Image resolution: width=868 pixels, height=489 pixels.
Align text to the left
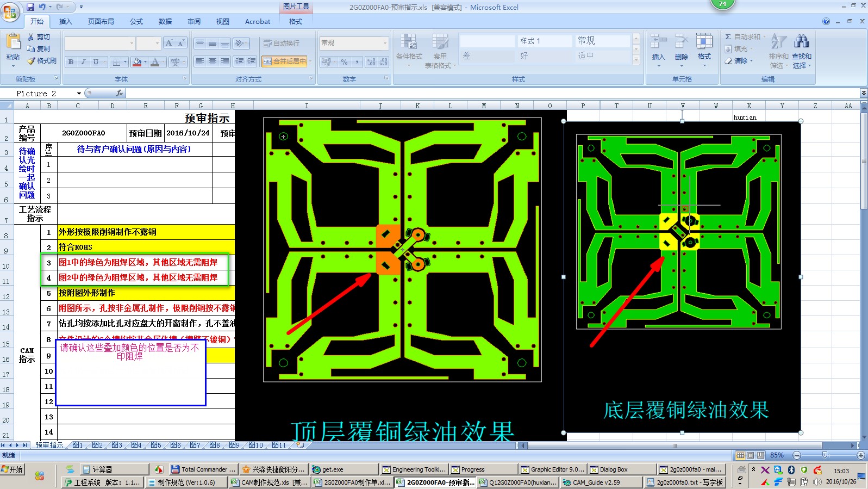pos(200,61)
